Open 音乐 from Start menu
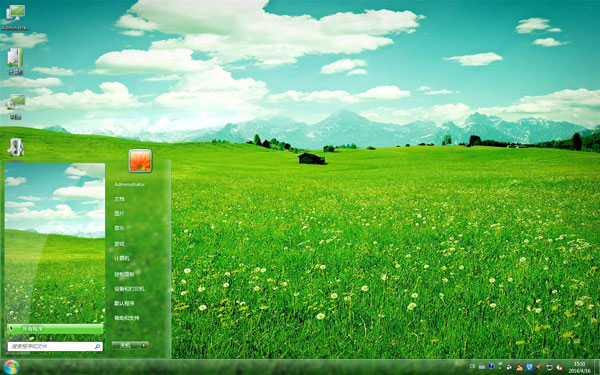This screenshot has height=375, width=600. coord(119,228)
